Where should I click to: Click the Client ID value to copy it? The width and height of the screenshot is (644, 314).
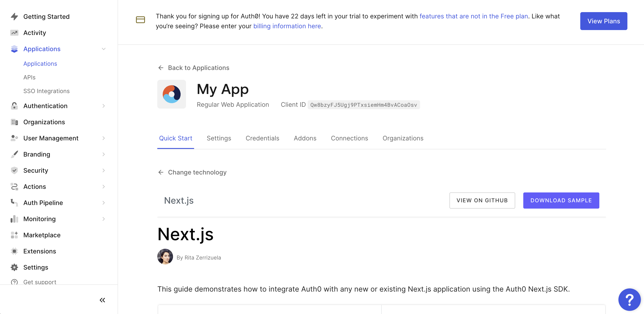point(363,105)
